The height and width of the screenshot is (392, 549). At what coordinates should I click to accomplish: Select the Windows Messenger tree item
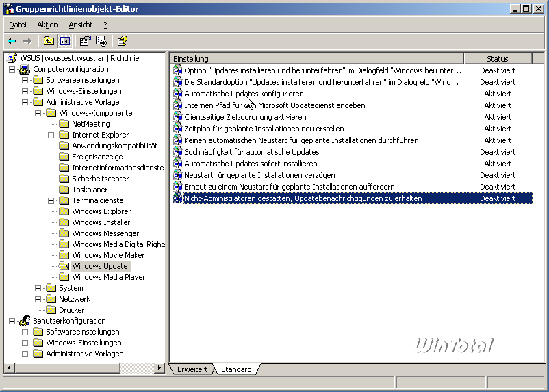[x=105, y=233]
